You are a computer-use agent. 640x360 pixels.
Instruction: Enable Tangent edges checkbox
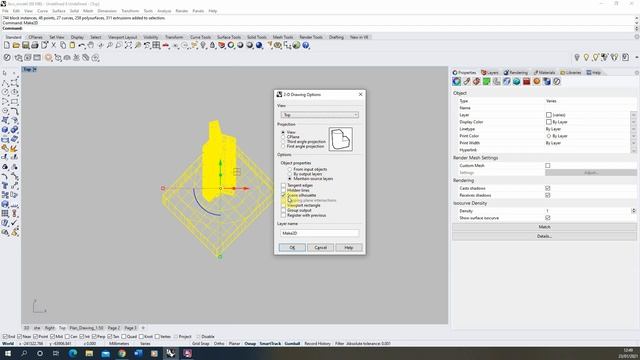click(x=283, y=185)
